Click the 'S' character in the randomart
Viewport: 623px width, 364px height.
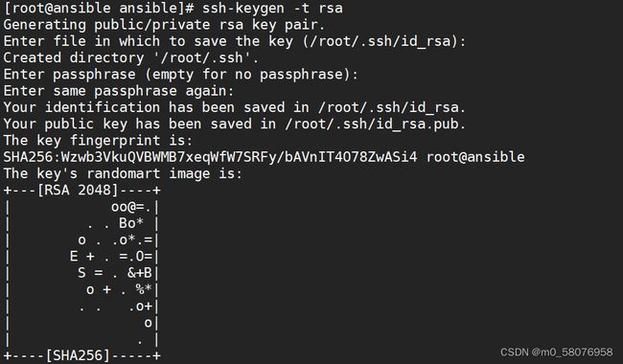click(x=81, y=273)
